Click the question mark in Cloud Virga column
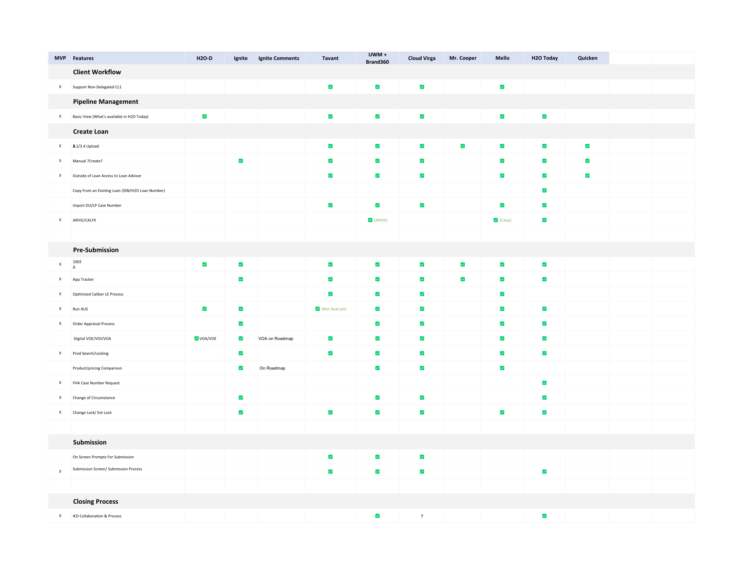The height and width of the screenshot is (576, 746). point(421,516)
